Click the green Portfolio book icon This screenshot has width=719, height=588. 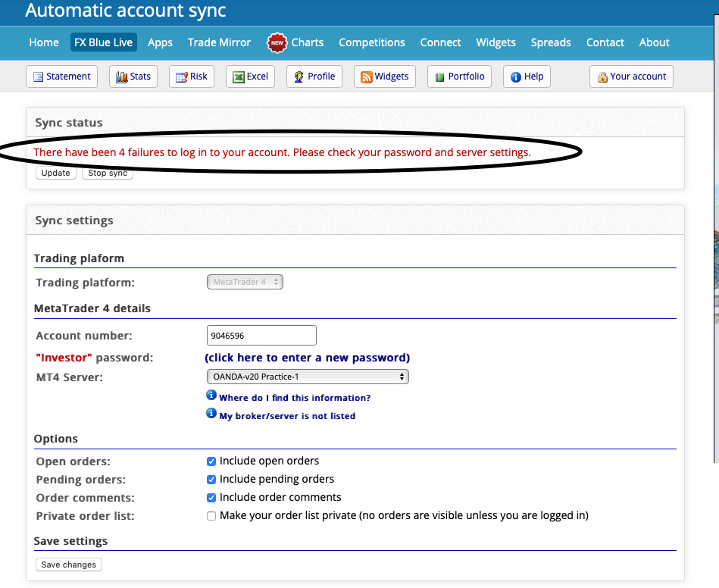(x=439, y=77)
